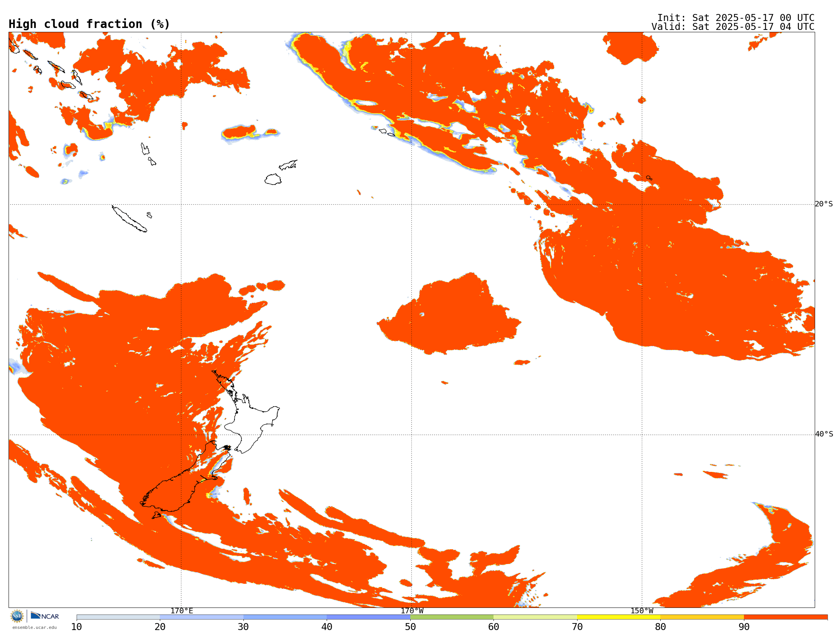The image size is (840, 632).
Task: Click the 20°S latitude label
Action: pyautogui.click(x=824, y=204)
